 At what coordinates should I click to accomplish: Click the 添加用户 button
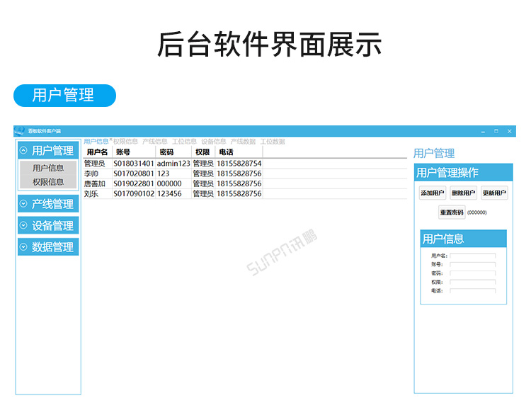[x=433, y=193]
